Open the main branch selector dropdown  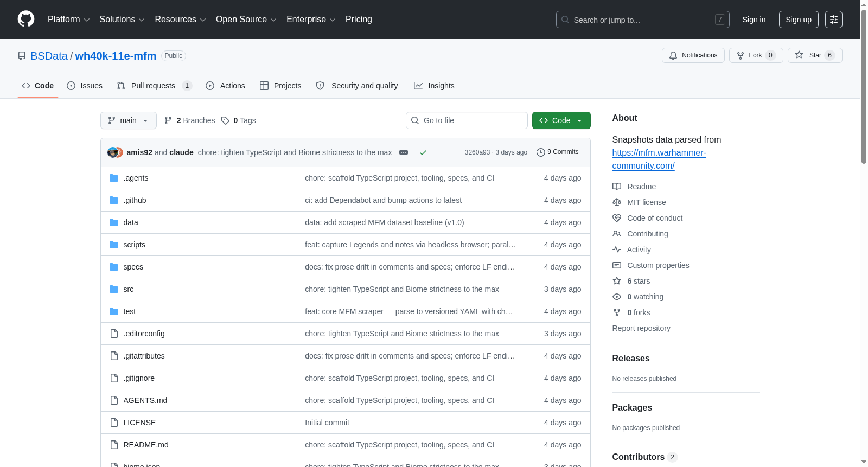pos(129,120)
